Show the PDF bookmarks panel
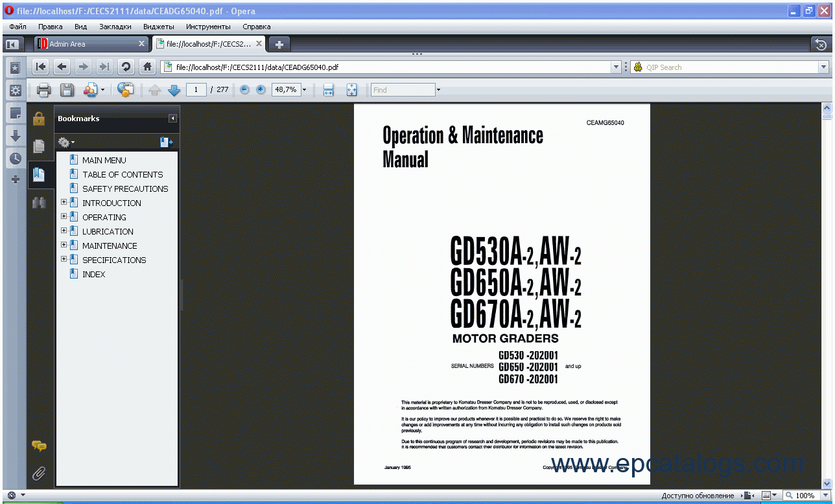This screenshot has height=504, width=835. point(39,174)
